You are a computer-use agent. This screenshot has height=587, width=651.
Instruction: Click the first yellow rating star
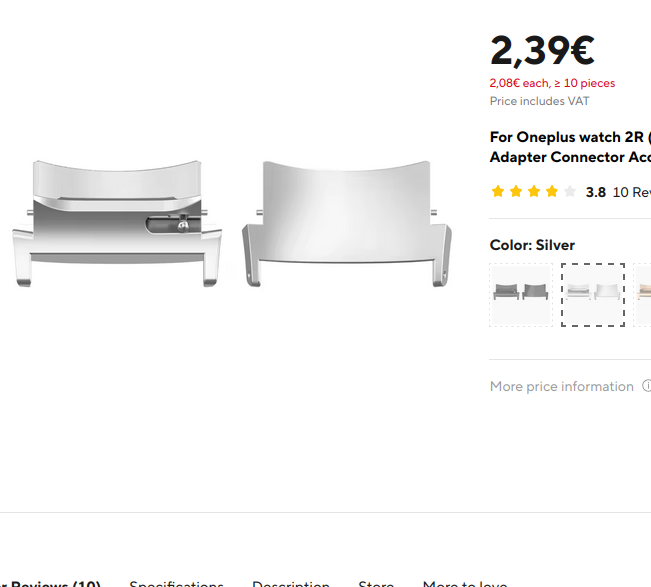pyautogui.click(x=497, y=191)
